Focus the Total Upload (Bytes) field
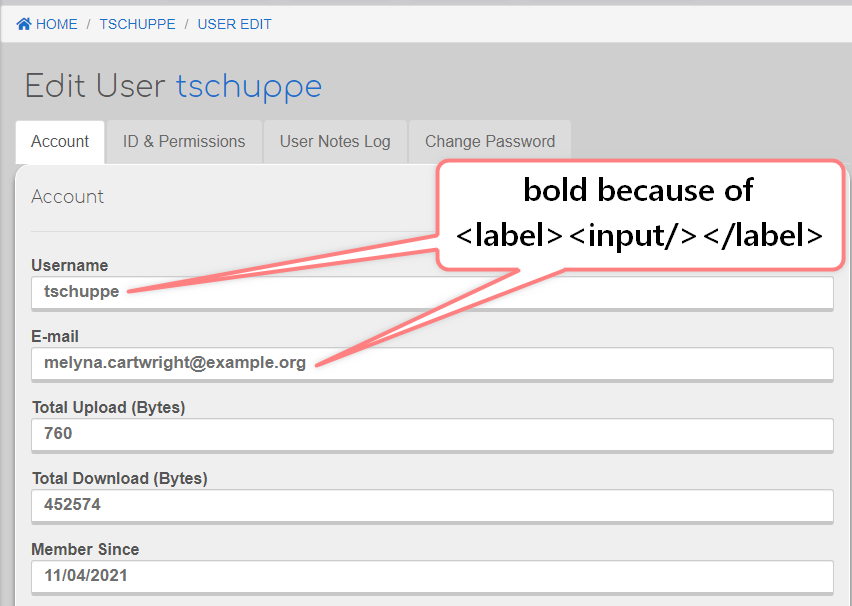The height and width of the screenshot is (606, 852). point(432,435)
